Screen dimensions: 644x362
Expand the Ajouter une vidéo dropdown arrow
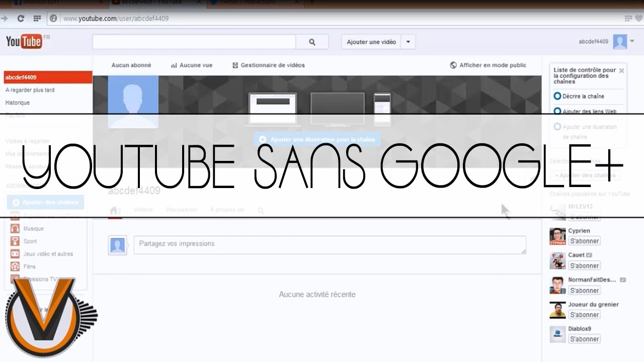pyautogui.click(x=408, y=42)
